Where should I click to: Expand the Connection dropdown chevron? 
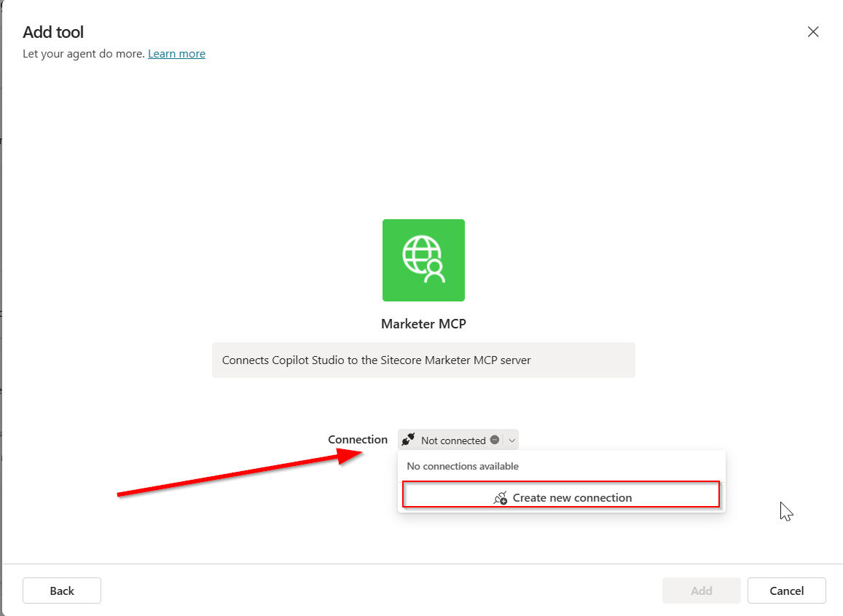(511, 441)
